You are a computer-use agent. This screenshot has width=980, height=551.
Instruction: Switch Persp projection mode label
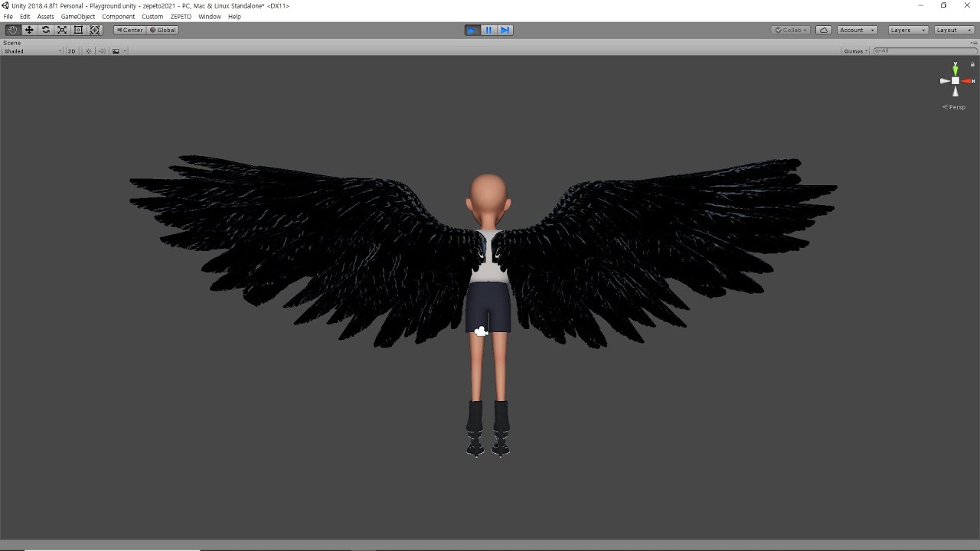[x=954, y=107]
